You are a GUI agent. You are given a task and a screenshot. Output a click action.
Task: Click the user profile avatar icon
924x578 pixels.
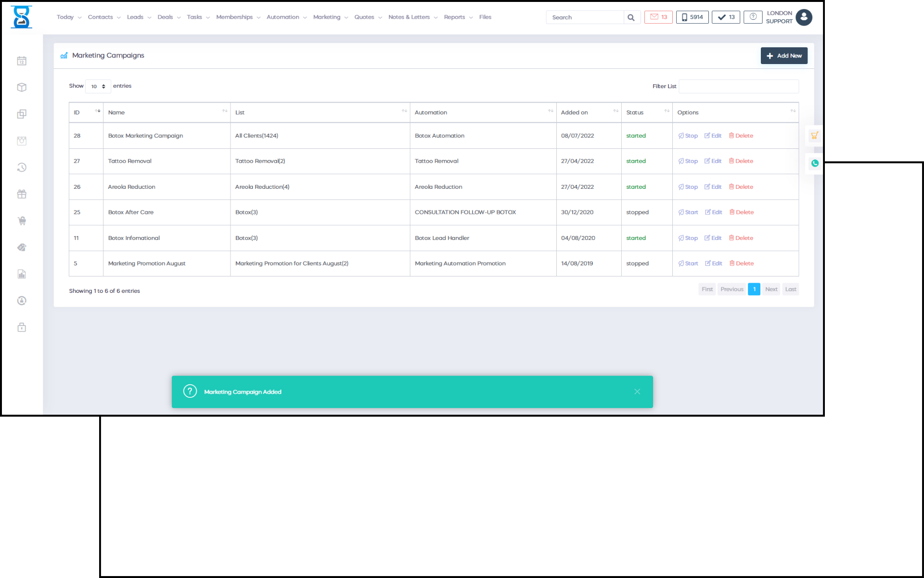tap(804, 17)
